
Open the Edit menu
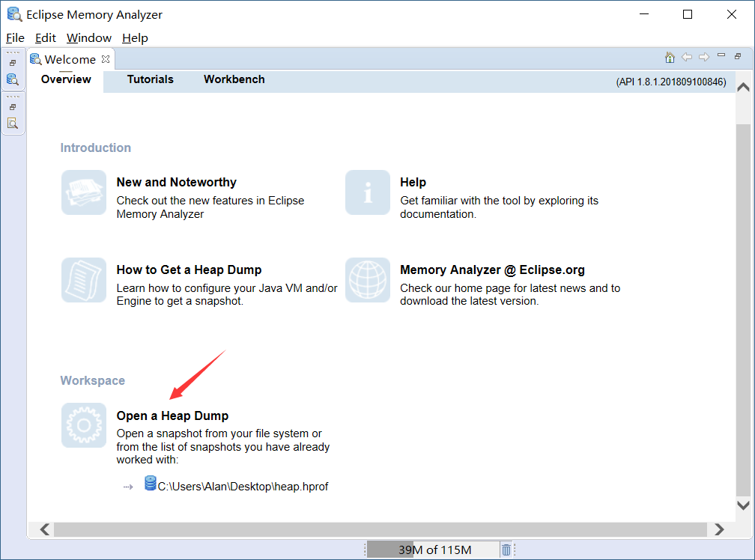click(45, 38)
